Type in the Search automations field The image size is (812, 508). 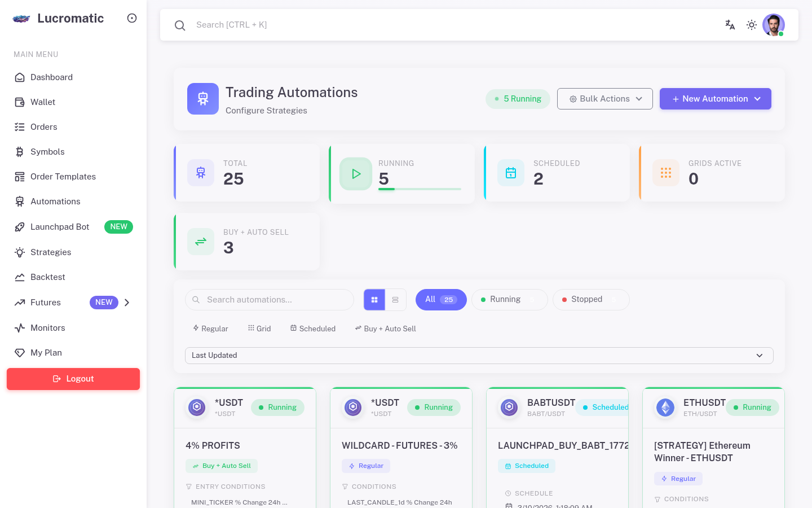coord(270,300)
